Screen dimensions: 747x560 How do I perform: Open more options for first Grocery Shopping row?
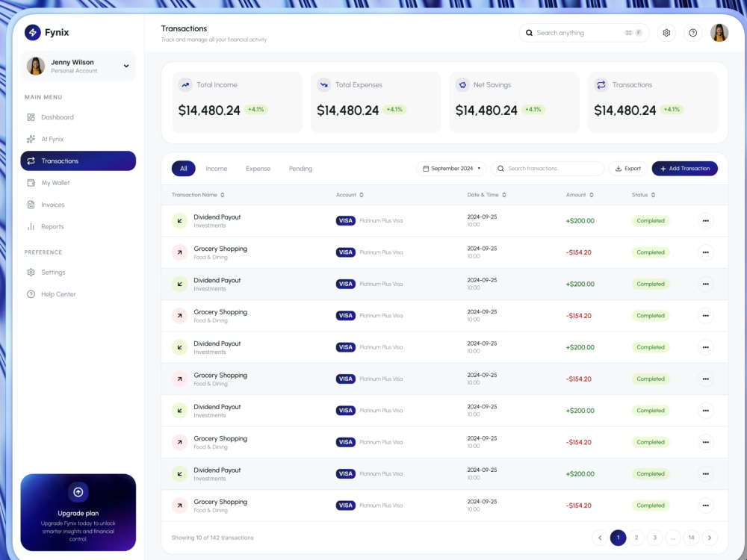click(x=705, y=252)
